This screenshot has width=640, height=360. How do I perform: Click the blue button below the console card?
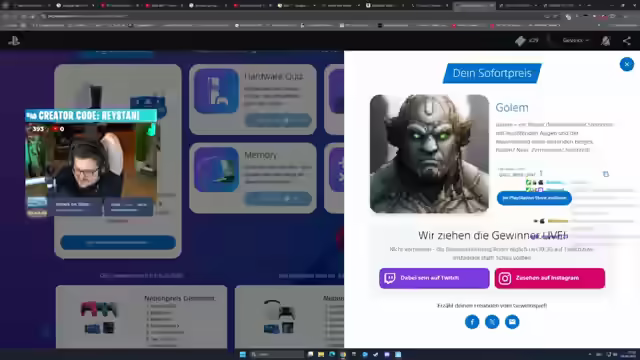coord(118,242)
